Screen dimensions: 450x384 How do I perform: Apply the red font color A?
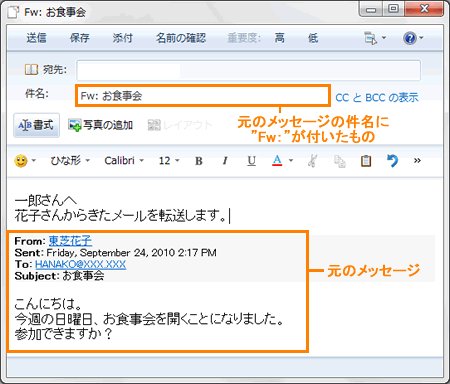277,161
